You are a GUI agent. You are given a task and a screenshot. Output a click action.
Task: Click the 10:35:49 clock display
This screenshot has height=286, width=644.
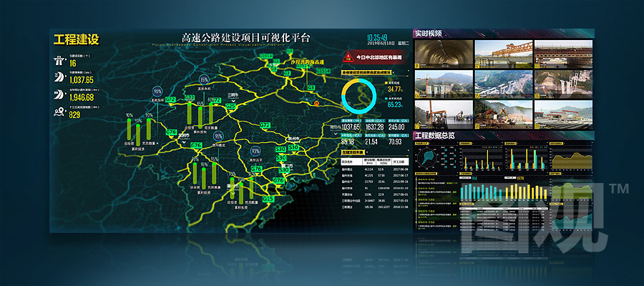click(377, 37)
